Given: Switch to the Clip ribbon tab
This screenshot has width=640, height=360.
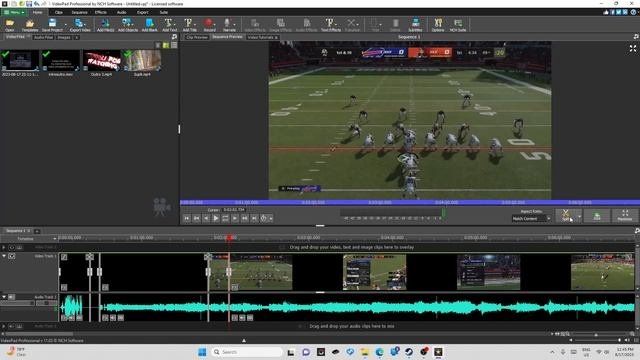Looking at the screenshot, I should pyautogui.click(x=58, y=12).
